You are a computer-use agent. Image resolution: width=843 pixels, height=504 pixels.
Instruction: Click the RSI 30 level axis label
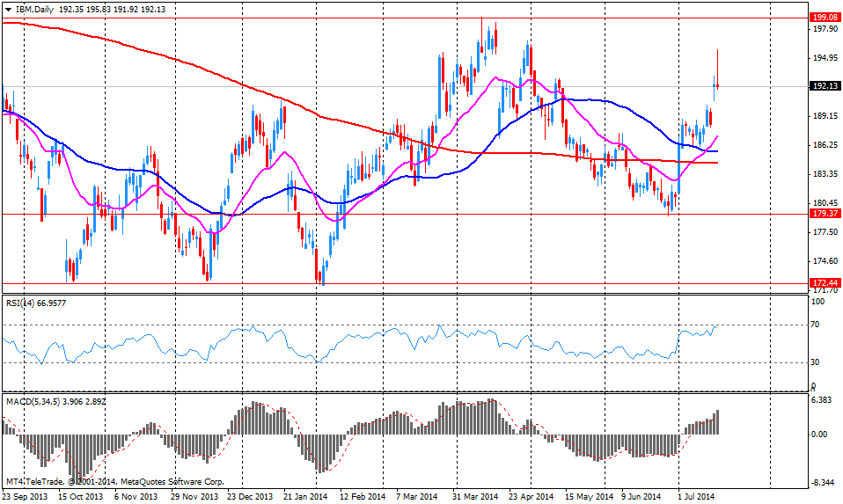pos(816,362)
